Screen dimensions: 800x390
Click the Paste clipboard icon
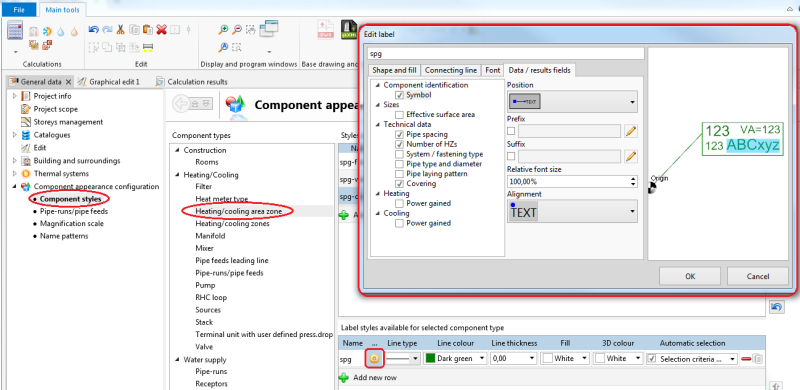[x=148, y=30]
